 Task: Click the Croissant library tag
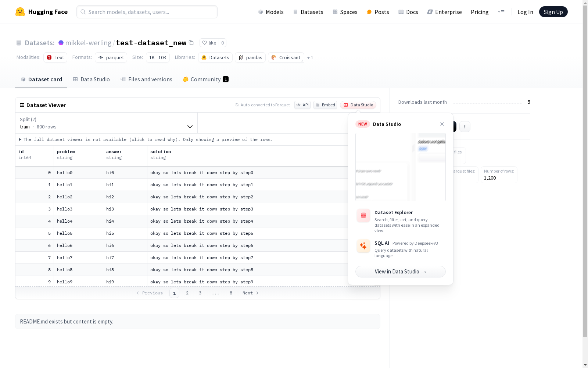coord(286,57)
